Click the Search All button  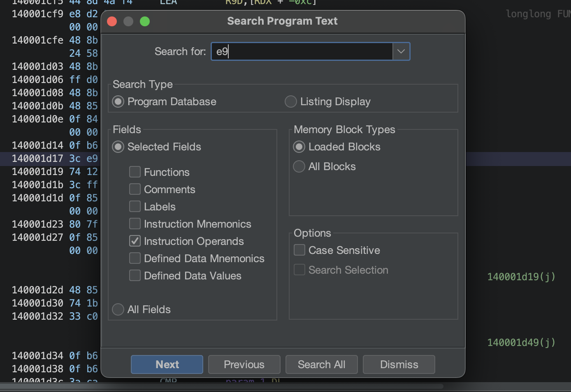(x=322, y=364)
